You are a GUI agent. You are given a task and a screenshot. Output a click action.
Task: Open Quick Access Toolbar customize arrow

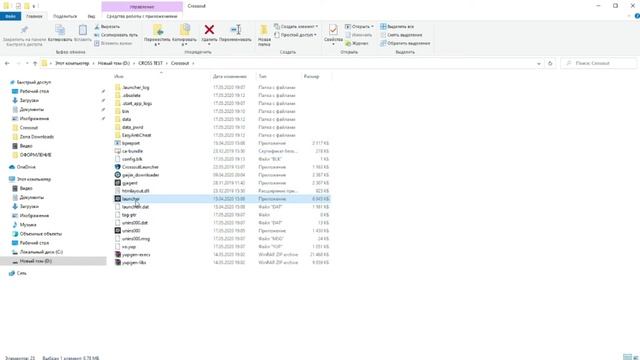point(33,6)
